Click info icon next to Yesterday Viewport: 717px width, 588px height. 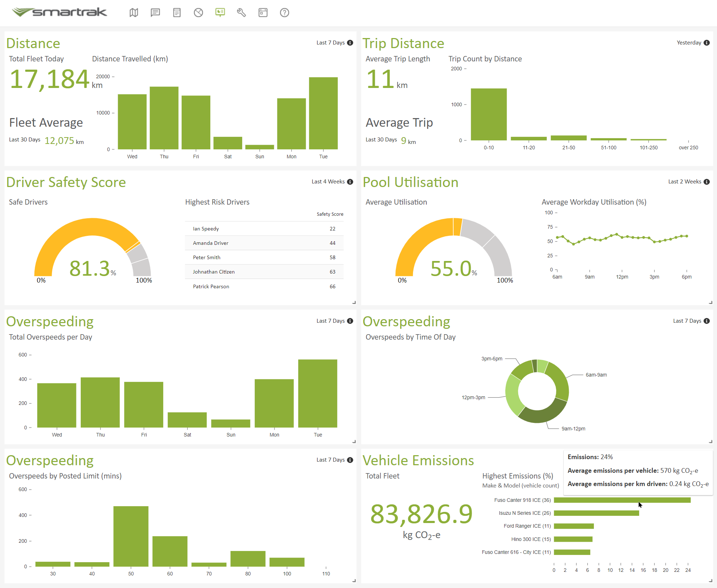click(x=707, y=43)
